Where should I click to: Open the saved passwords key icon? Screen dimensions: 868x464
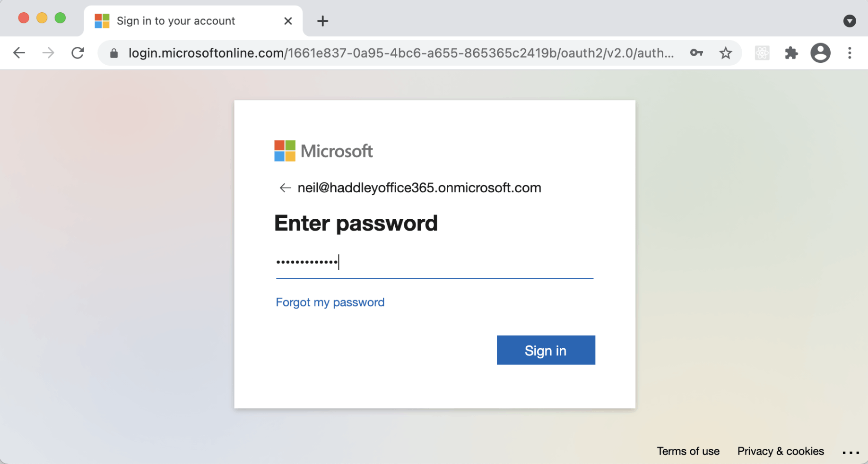pyautogui.click(x=696, y=53)
